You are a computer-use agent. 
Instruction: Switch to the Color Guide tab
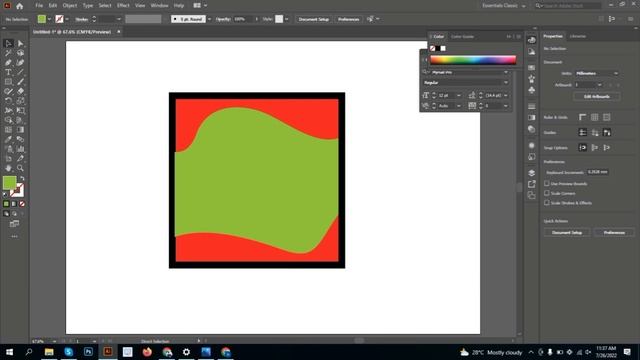[x=462, y=37]
